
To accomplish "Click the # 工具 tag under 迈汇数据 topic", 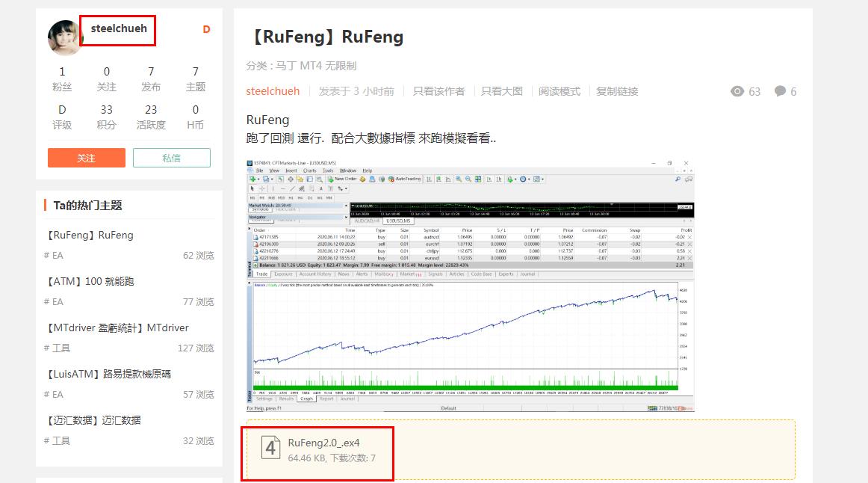I will click(x=57, y=441).
